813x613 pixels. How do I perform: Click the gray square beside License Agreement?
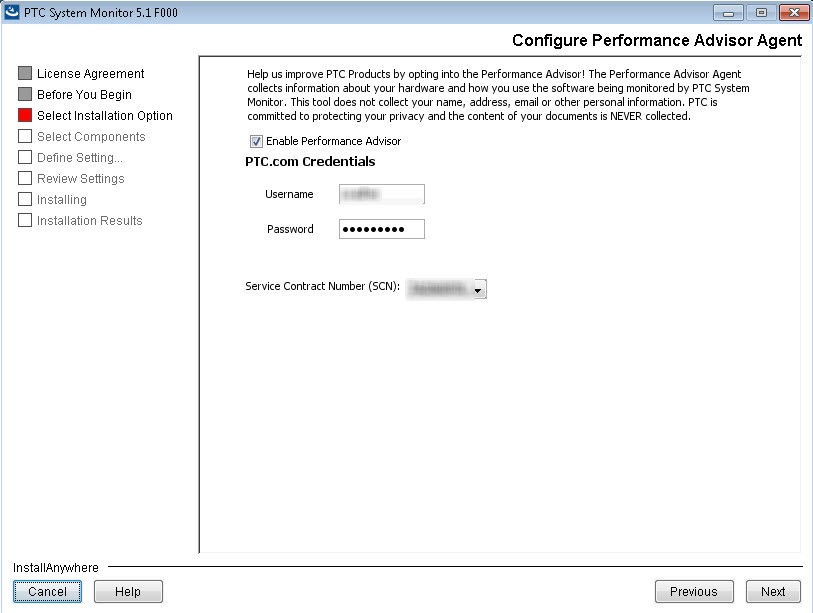[25, 73]
